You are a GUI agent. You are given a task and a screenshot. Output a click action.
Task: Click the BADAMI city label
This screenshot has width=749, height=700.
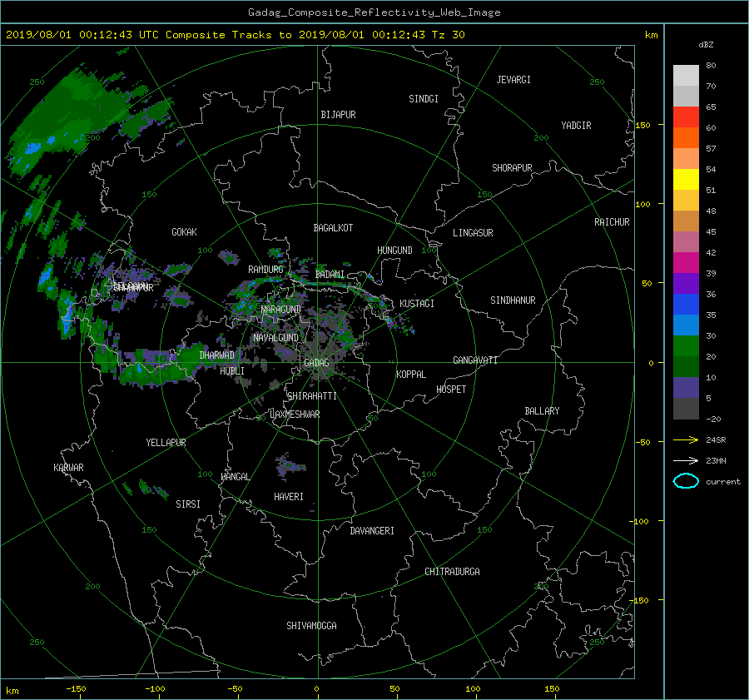[330, 275]
